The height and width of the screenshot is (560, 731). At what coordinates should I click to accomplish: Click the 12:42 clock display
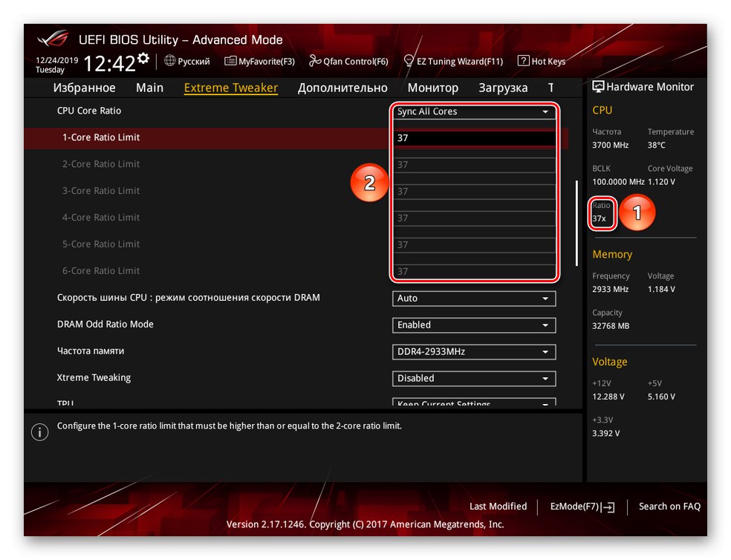(109, 63)
